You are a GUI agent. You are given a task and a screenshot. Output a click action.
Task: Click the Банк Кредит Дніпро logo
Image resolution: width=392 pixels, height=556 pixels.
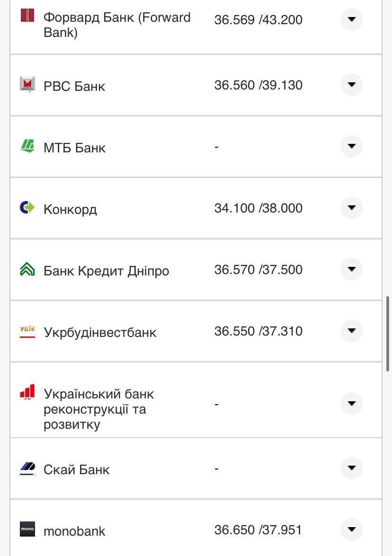(27, 269)
